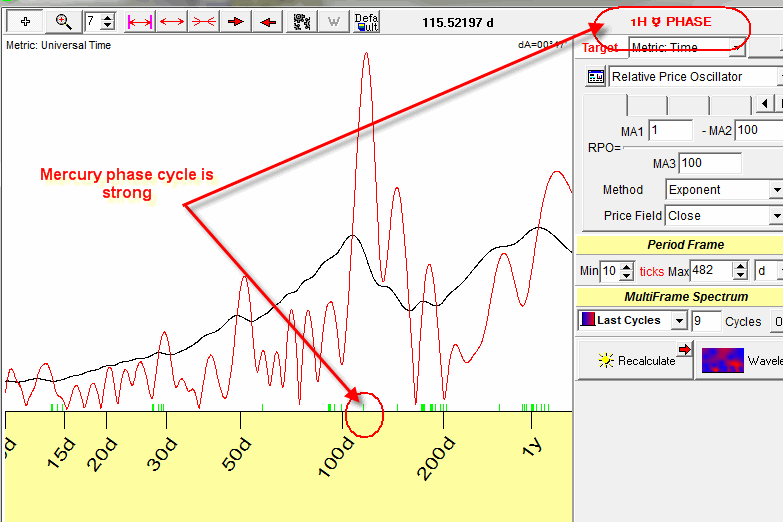
Task: Click the indicator window icon beside Relative Price Oscillator
Action: pyautogui.click(x=595, y=77)
